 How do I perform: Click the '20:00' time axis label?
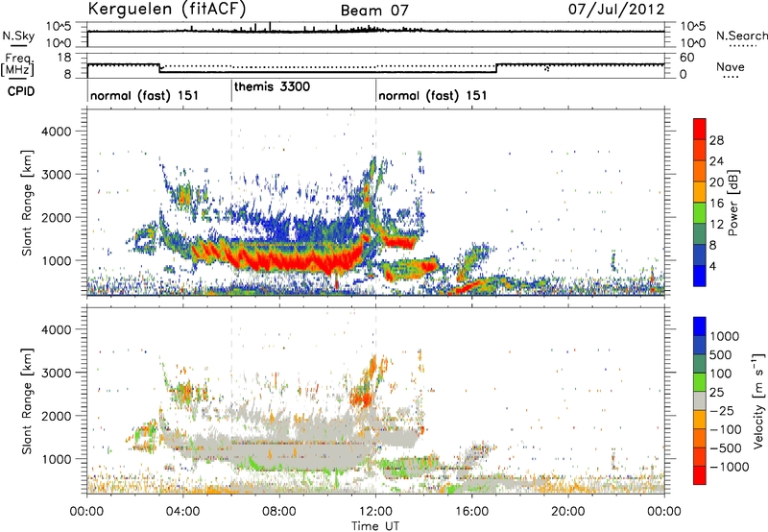tap(567, 512)
